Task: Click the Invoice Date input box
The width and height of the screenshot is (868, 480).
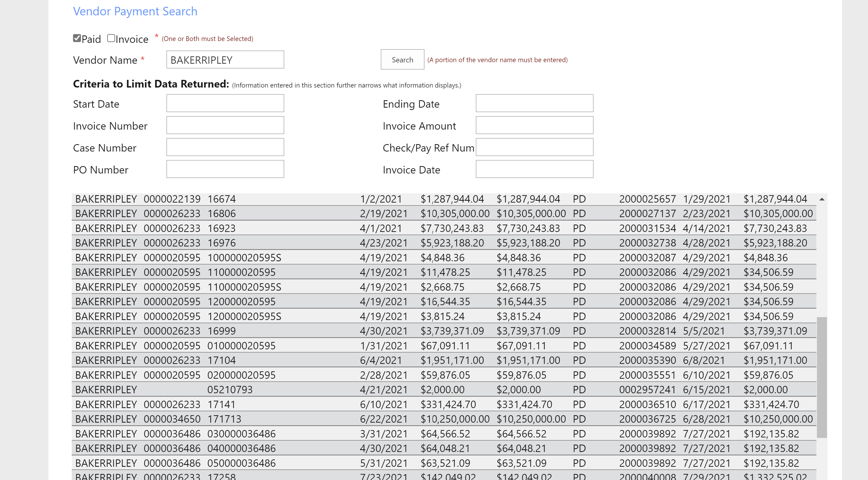Action: [x=534, y=169]
